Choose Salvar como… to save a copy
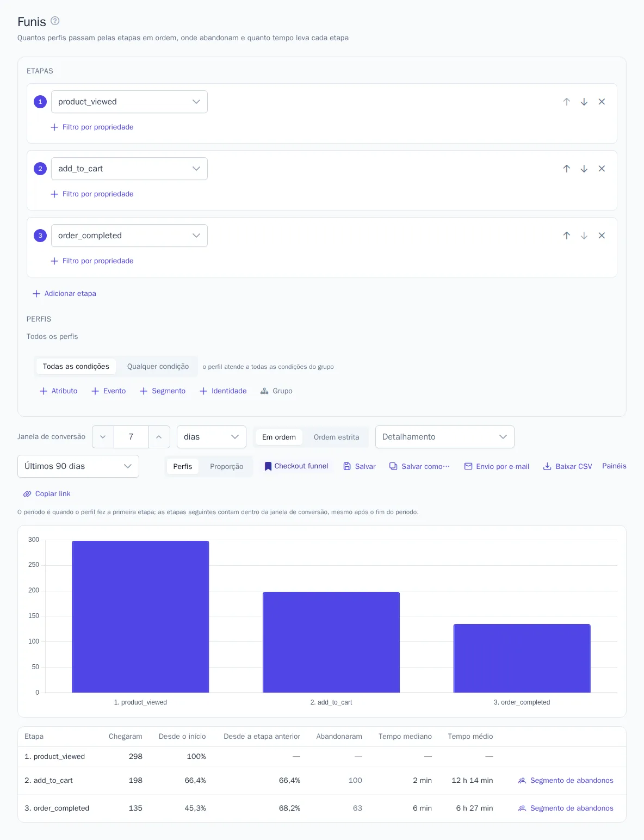 coord(420,466)
